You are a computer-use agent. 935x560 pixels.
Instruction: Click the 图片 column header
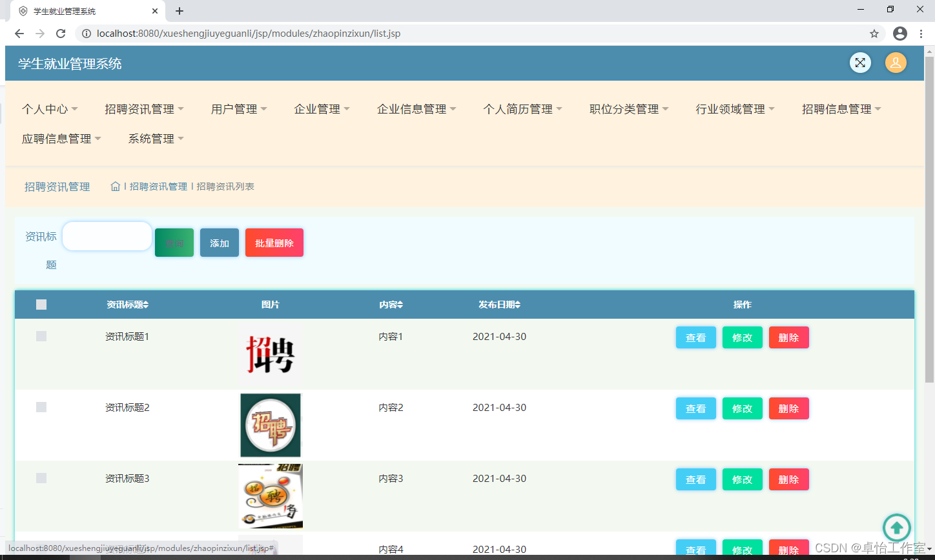271,305
